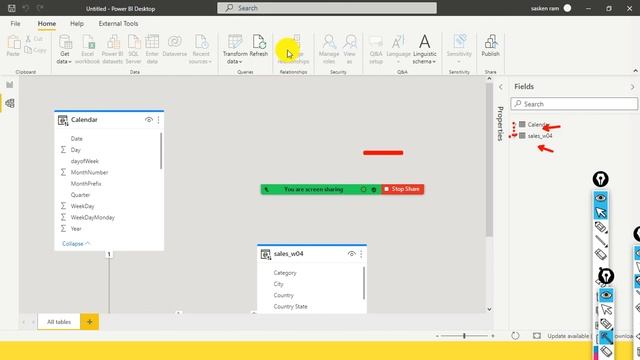Click saken ram account name
Viewport: 640px width, 360px height.
pyautogui.click(x=545, y=8)
